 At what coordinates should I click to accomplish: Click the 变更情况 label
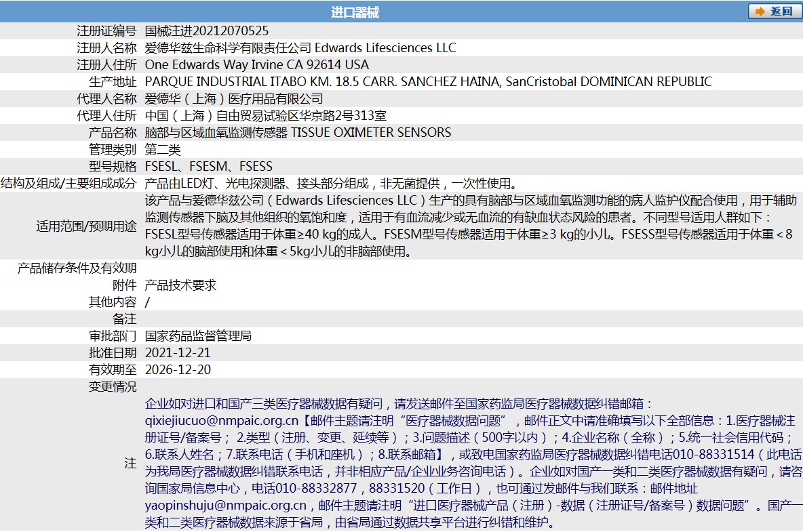[113, 386]
